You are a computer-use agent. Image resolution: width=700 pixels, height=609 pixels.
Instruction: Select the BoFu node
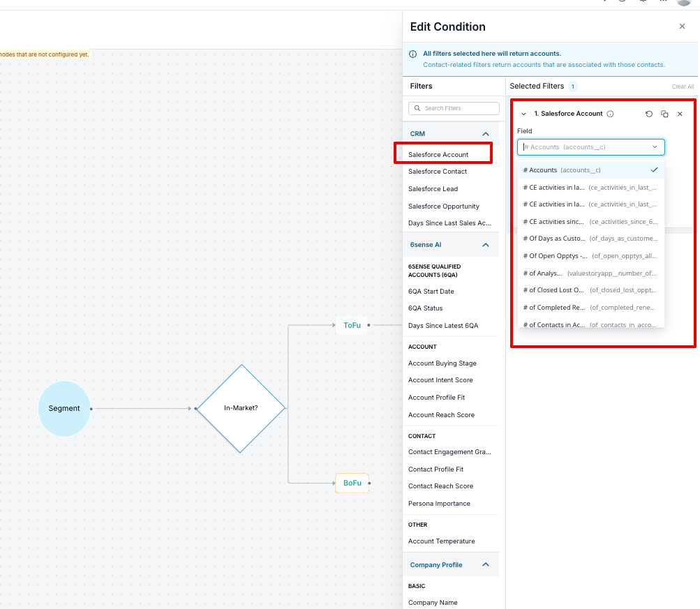coord(352,483)
